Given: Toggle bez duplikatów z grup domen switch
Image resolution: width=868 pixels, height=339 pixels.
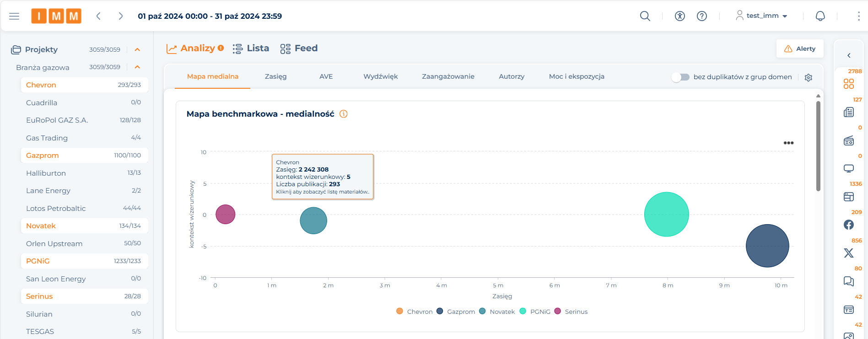Looking at the screenshot, I should tap(680, 77).
